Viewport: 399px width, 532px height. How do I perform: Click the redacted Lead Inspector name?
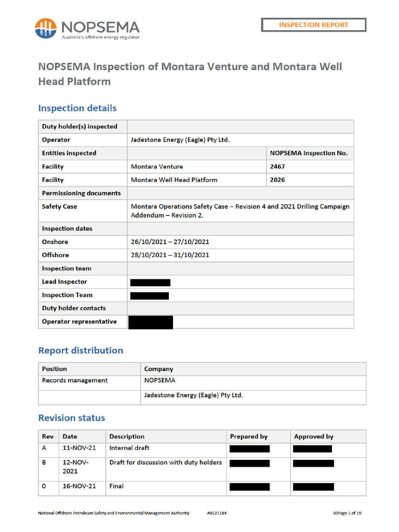tap(150, 282)
